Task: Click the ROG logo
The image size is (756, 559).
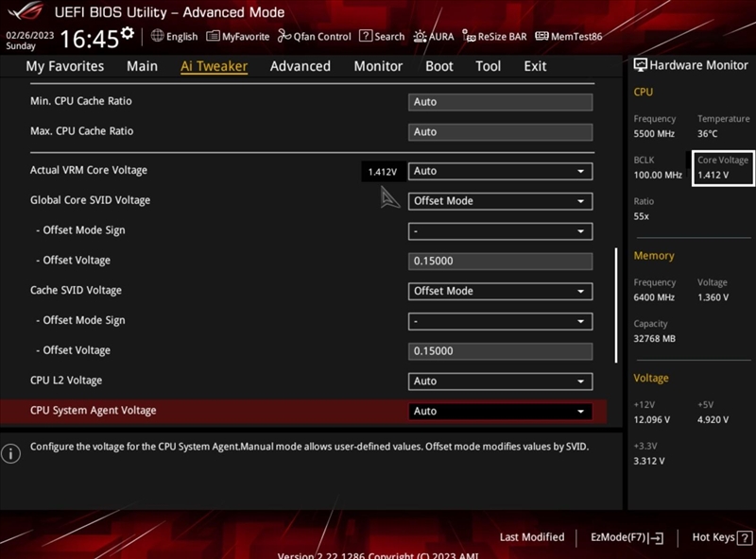Action: coord(26,11)
